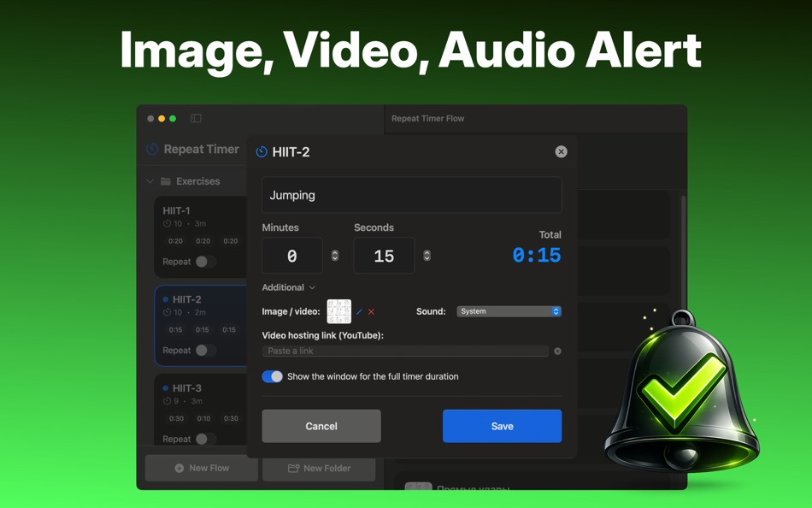Click the New Flow button
Image resolution: width=812 pixels, height=508 pixels.
[x=202, y=468]
